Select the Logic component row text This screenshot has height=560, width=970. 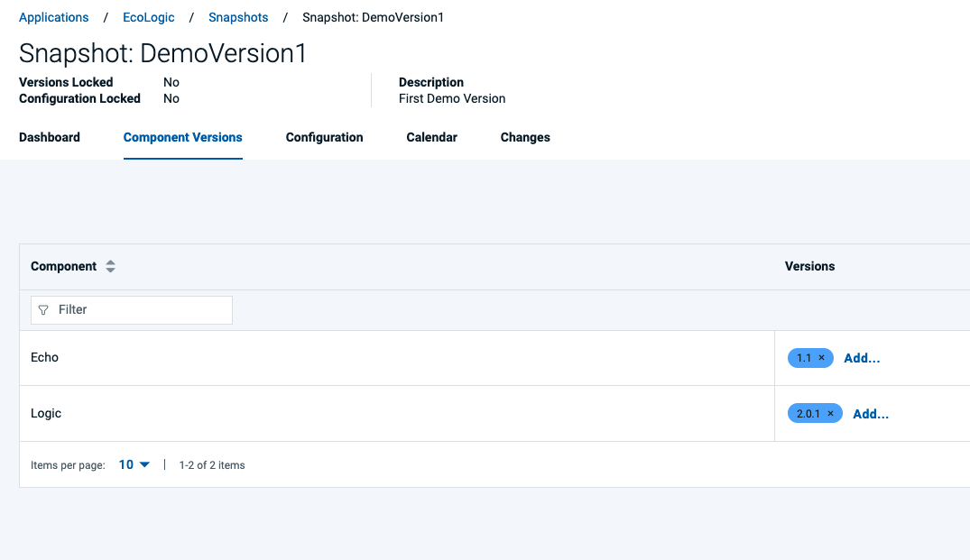[46, 413]
